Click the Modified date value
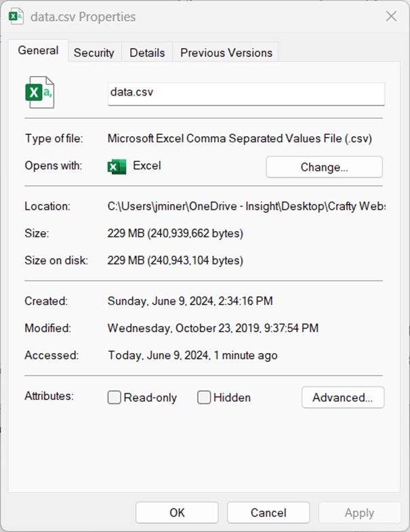 tap(213, 328)
